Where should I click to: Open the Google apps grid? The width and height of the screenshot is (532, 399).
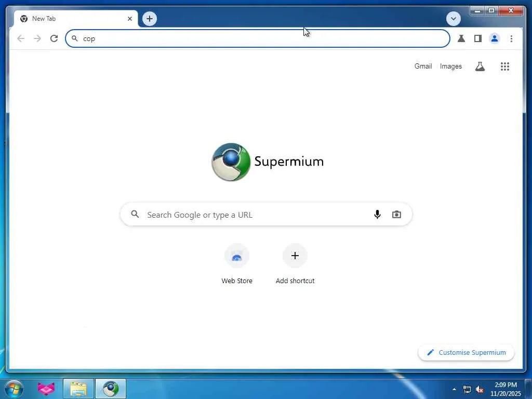click(x=505, y=66)
